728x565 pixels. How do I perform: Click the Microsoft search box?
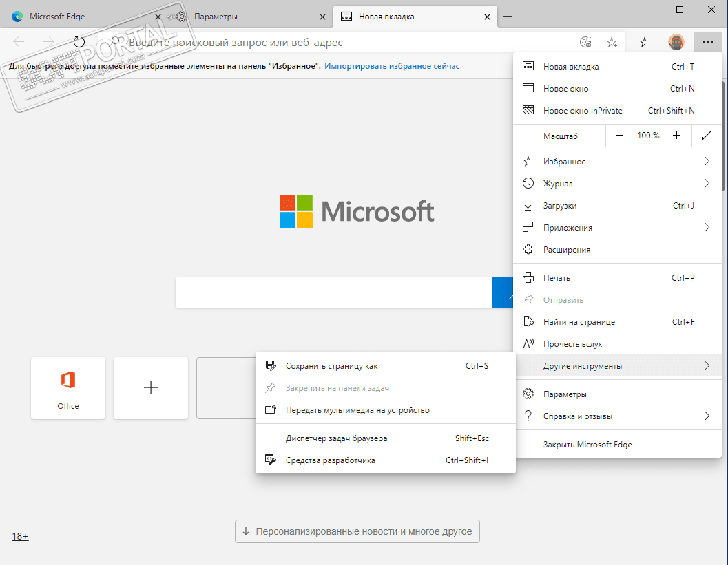click(334, 292)
